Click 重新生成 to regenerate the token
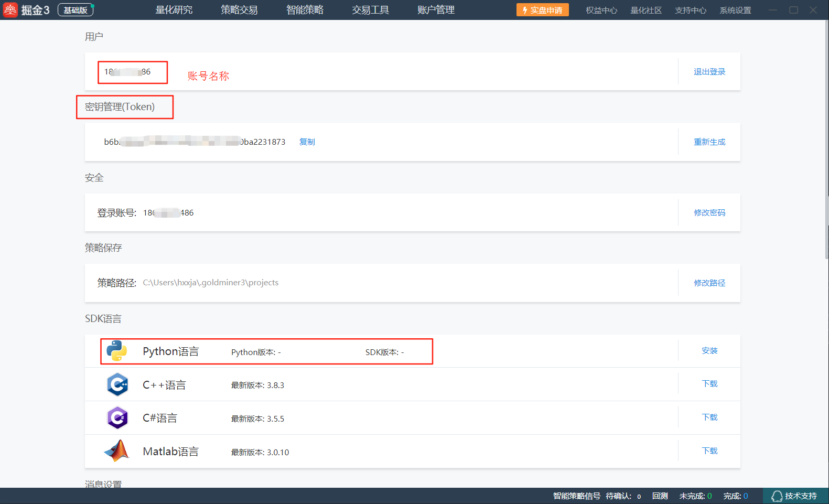 [709, 142]
